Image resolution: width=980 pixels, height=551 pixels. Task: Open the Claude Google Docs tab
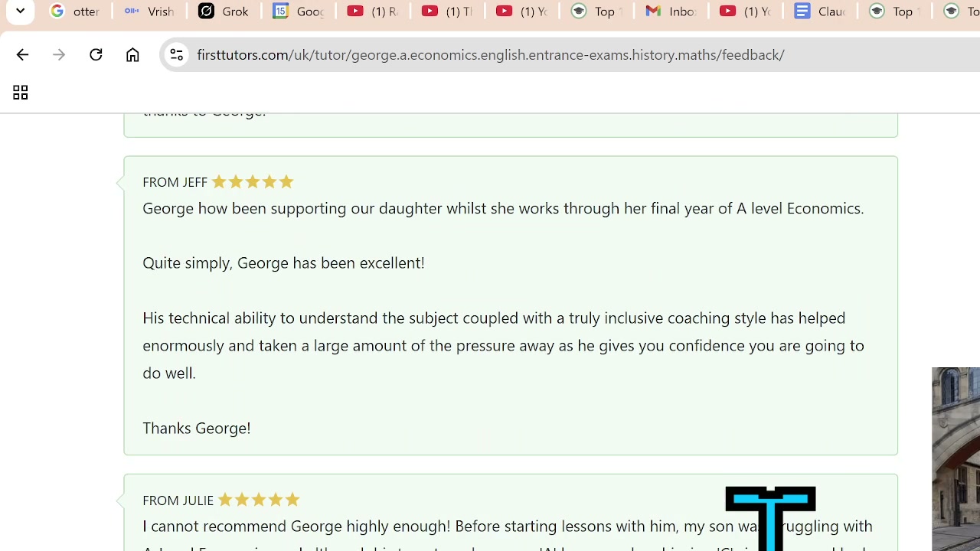click(820, 11)
